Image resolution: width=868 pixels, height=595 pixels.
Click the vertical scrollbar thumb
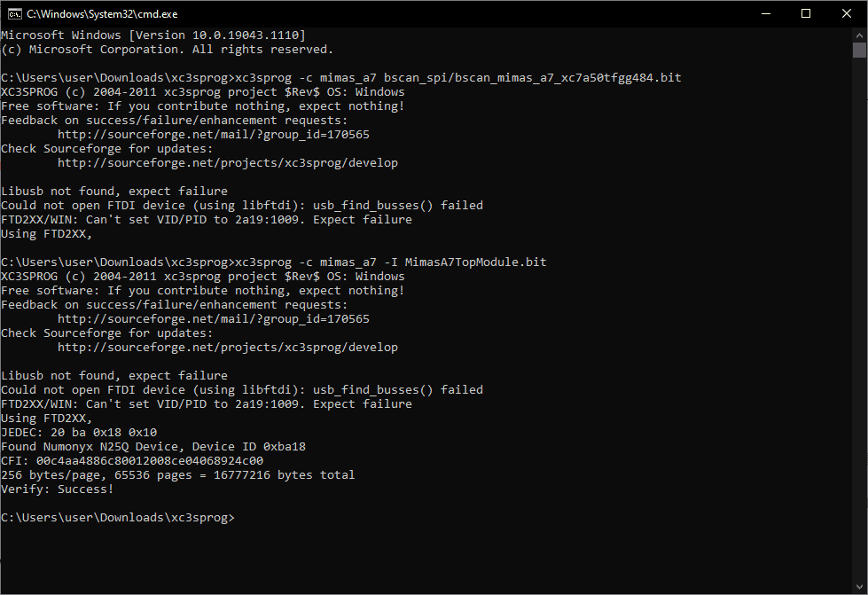[859, 50]
